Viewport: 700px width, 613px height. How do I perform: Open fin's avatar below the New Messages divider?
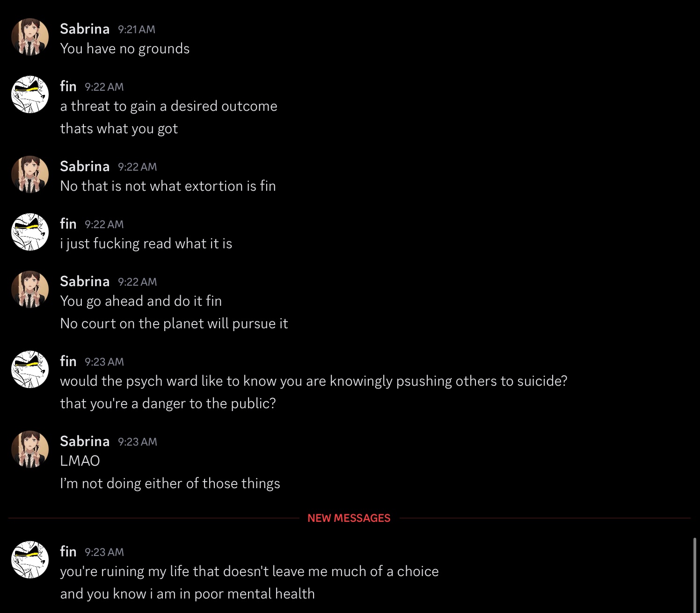point(30,560)
